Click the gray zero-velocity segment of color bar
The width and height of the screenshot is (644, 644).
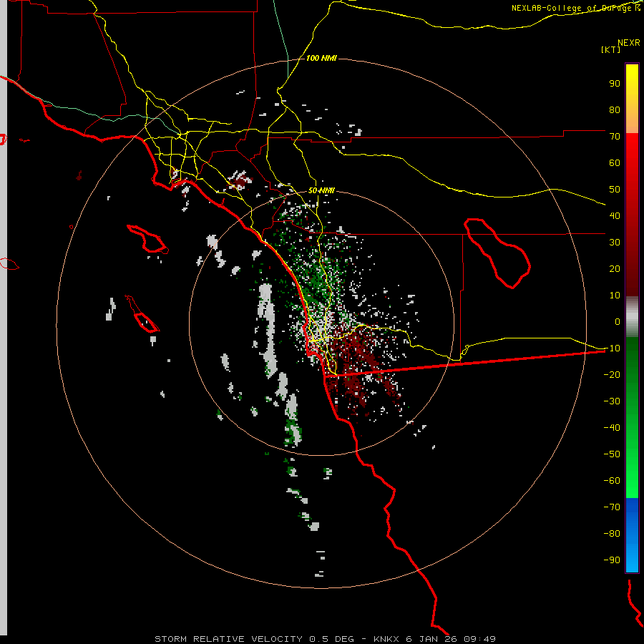(632, 317)
